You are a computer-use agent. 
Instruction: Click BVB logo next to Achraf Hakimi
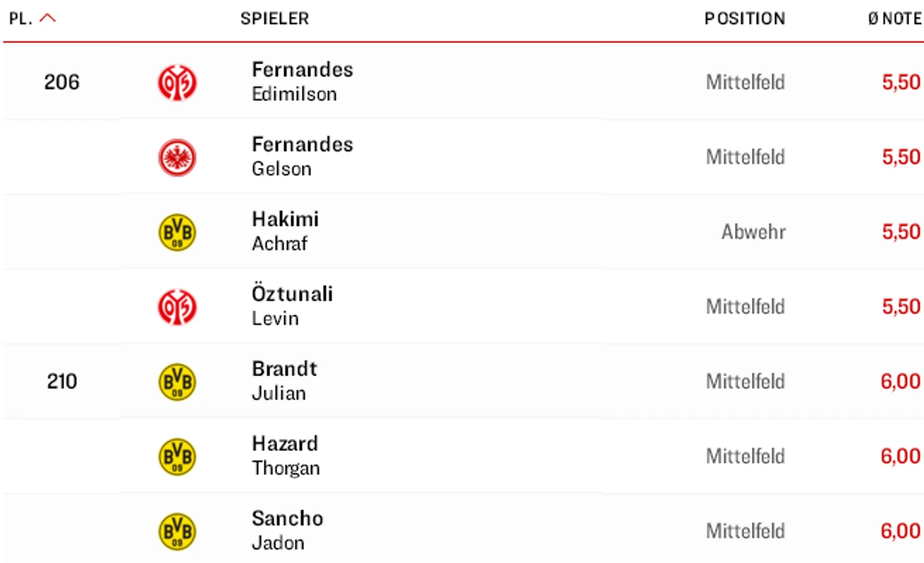pos(177,232)
